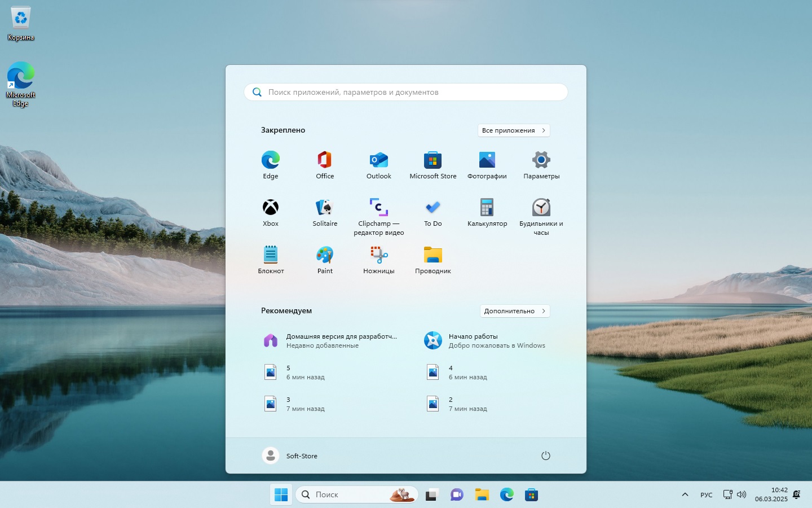The height and width of the screenshot is (508, 812).
Task: Open Edge from the taskbar
Action: click(x=506, y=495)
